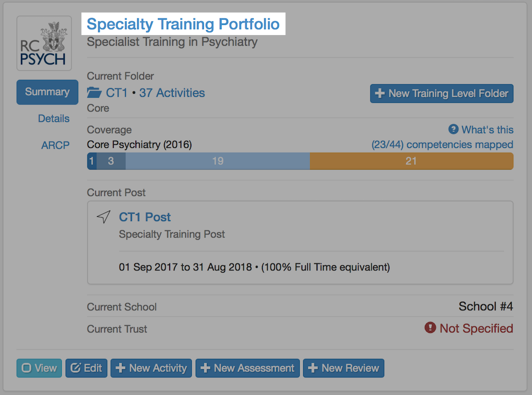Image resolution: width=532 pixels, height=395 pixels.
Task: Open Specialty Training Portfolio title link
Action: [183, 24]
